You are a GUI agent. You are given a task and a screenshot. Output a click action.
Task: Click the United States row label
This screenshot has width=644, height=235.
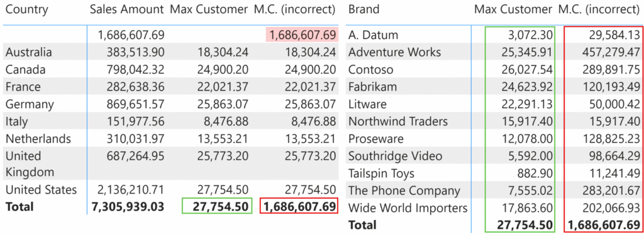click(x=41, y=190)
